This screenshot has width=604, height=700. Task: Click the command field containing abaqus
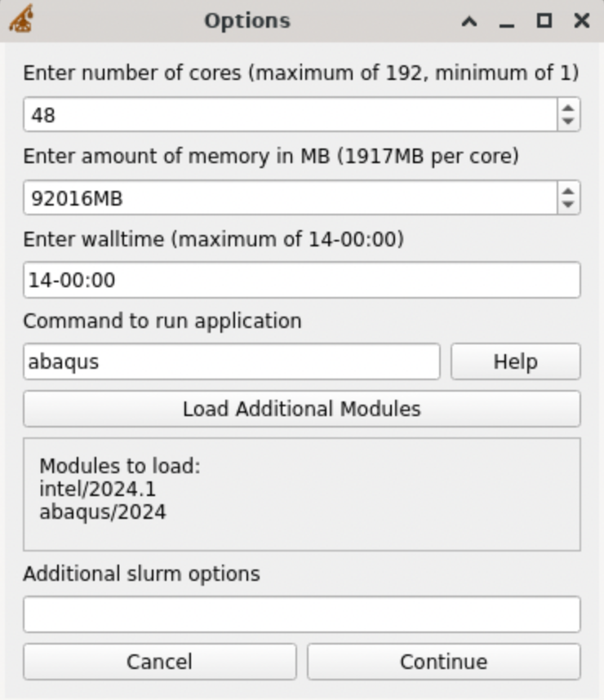[232, 361]
